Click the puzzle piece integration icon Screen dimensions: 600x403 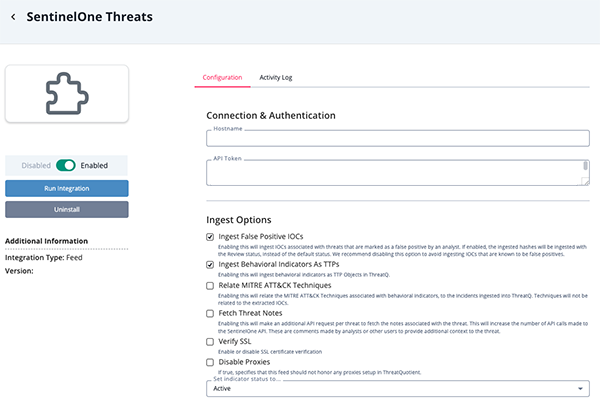(67, 93)
